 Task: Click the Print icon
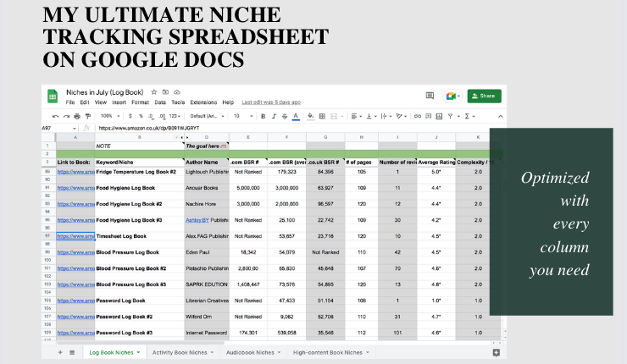pyautogui.click(x=77, y=116)
